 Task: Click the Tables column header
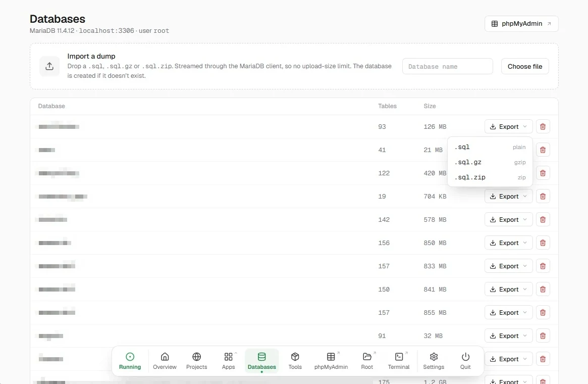coord(388,106)
